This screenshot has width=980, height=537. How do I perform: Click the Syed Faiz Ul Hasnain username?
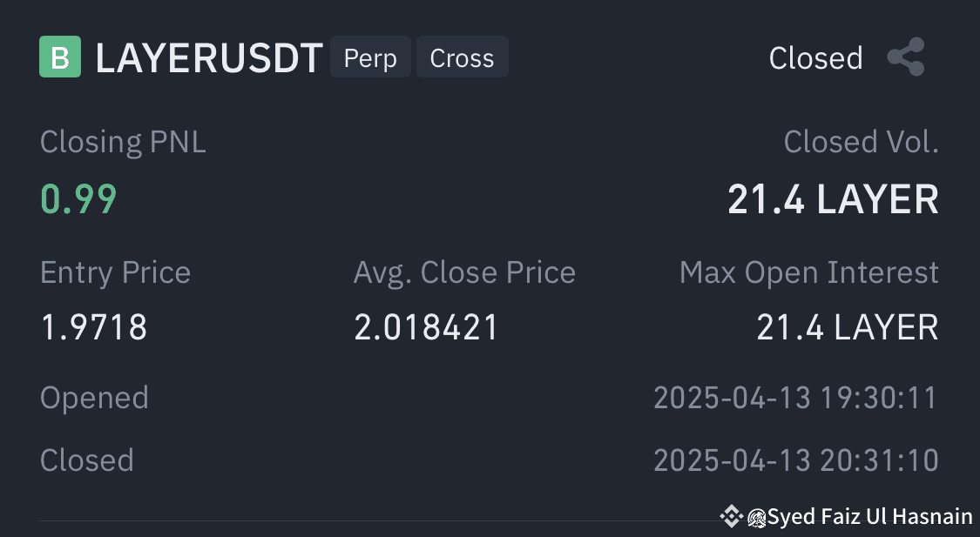click(870, 516)
